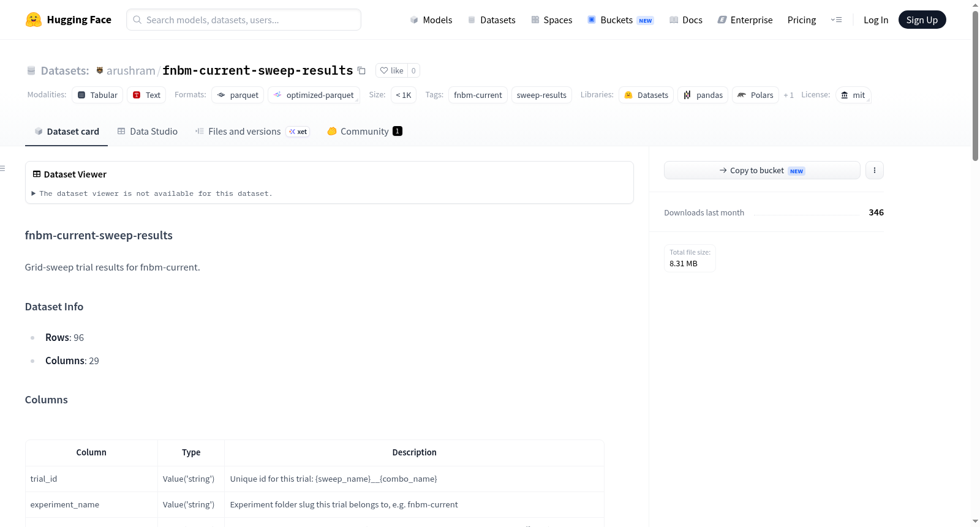The height and width of the screenshot is (527, 980).
Task: Open the fnbm-current-sweep-results dataset link
Action: (x=258, y=70)
